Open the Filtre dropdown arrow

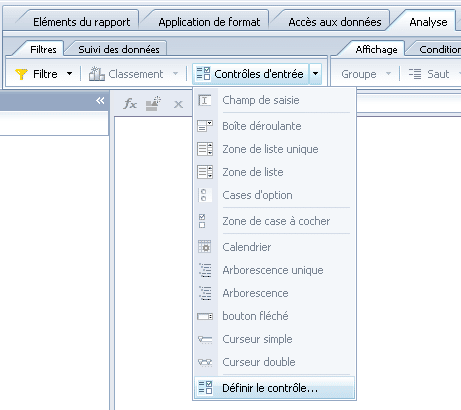(x=69, y=74)
